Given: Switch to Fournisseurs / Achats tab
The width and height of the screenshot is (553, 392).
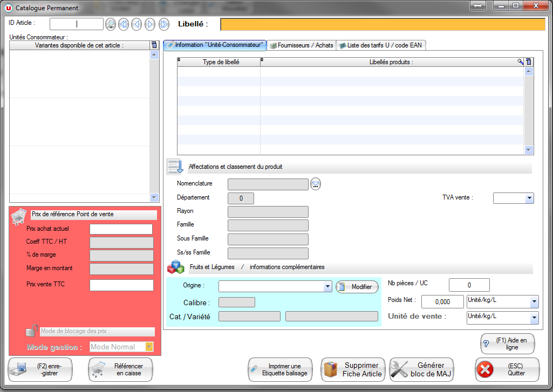Looking at the screenshot, I should pyautogui.click(x=302, y=45).
